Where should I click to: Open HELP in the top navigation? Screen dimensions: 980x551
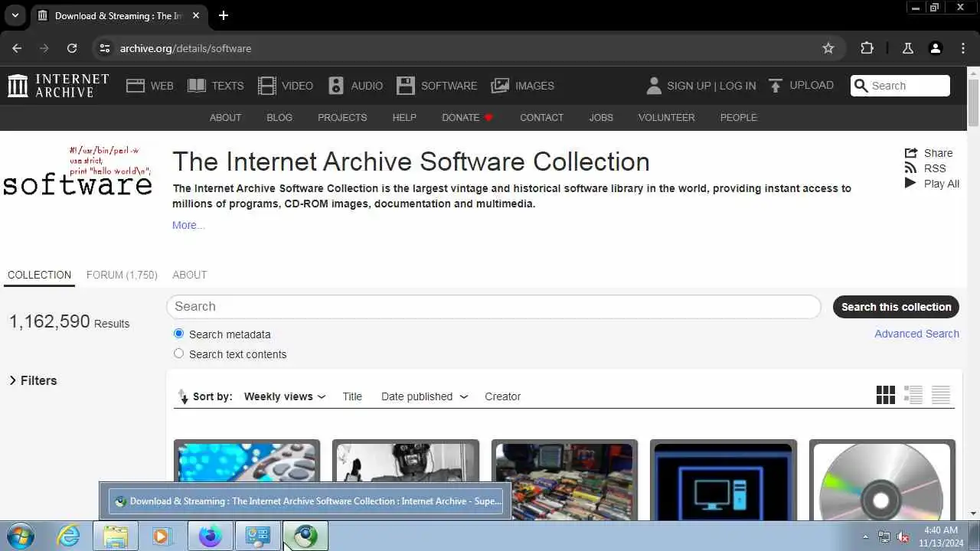(404, 117)
